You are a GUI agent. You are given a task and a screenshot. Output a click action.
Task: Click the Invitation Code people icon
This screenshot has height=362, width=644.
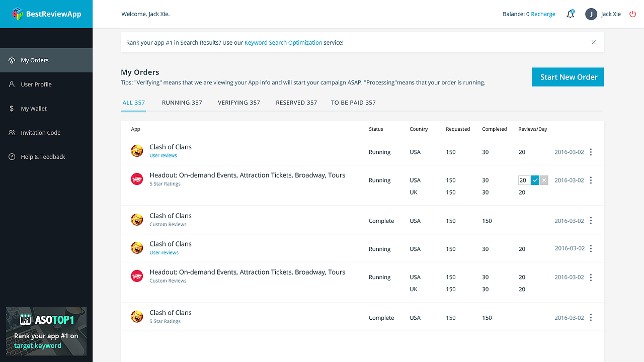tap(12, 133)
